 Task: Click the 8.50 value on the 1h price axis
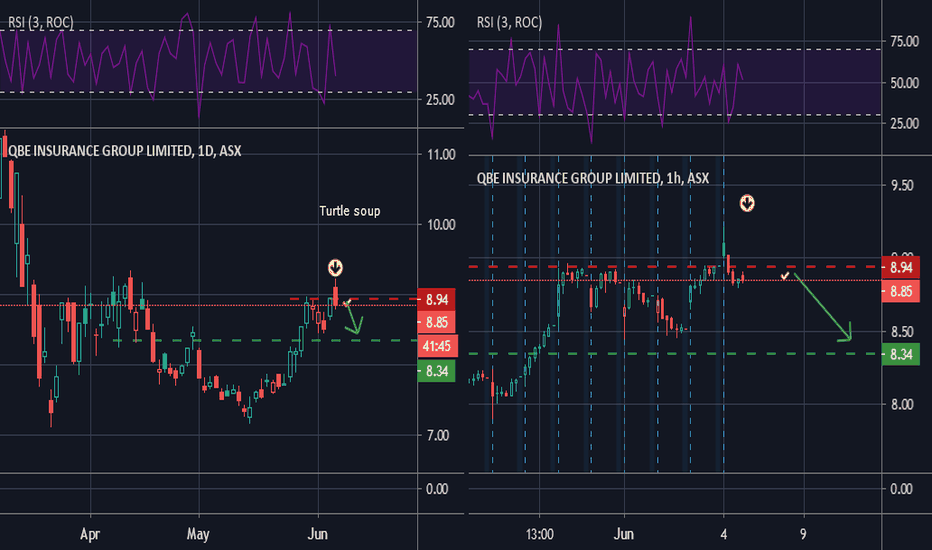tap(902, 332)
